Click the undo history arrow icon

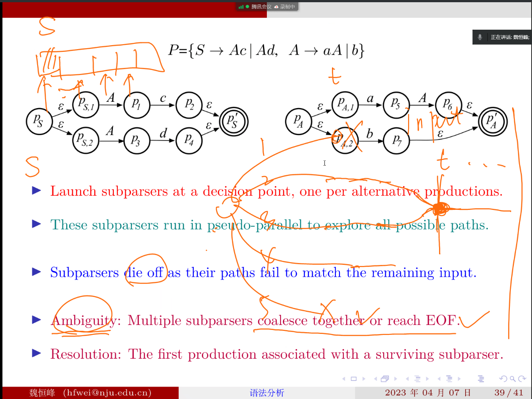503,379
